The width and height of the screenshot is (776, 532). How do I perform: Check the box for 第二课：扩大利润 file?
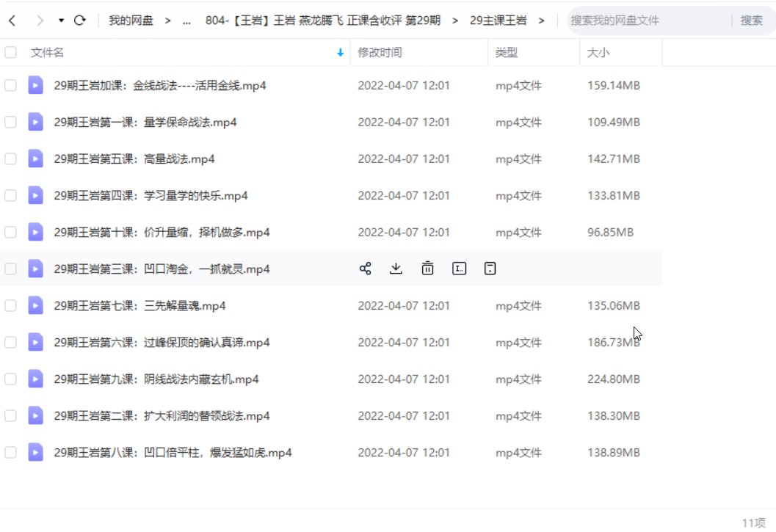[x=10, y=415]
